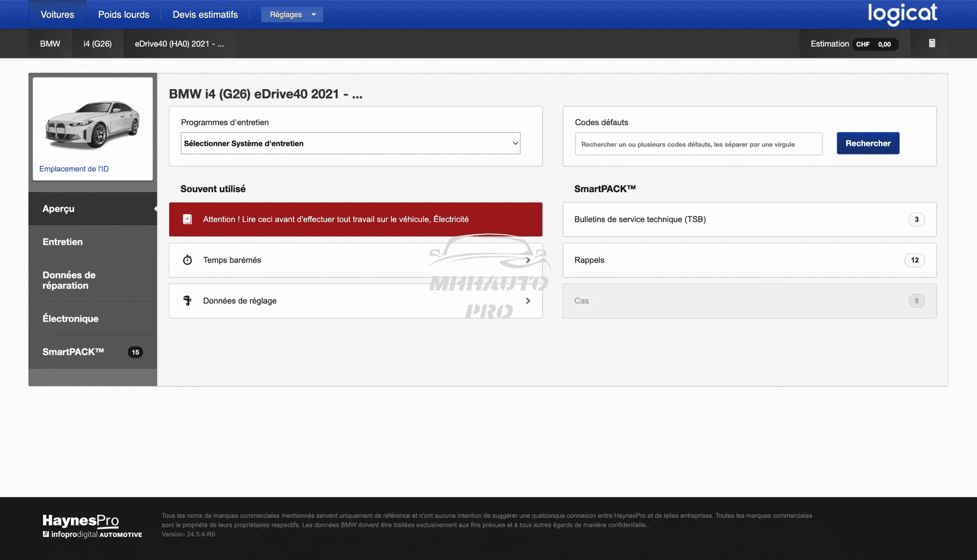Click the estimate calculator icon
This screenshot has height=560, width=977.
[x=932, y=43]
